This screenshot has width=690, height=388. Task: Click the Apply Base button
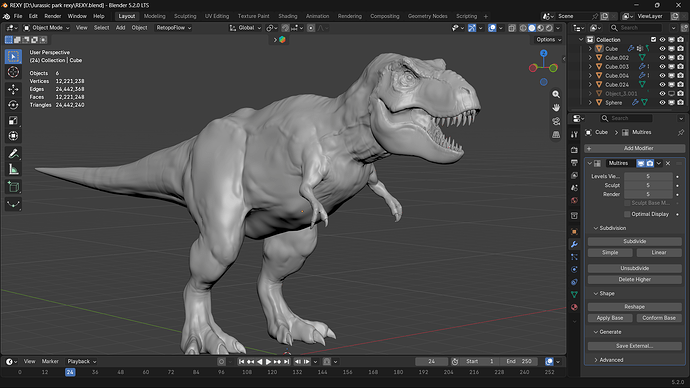[610, 318]
